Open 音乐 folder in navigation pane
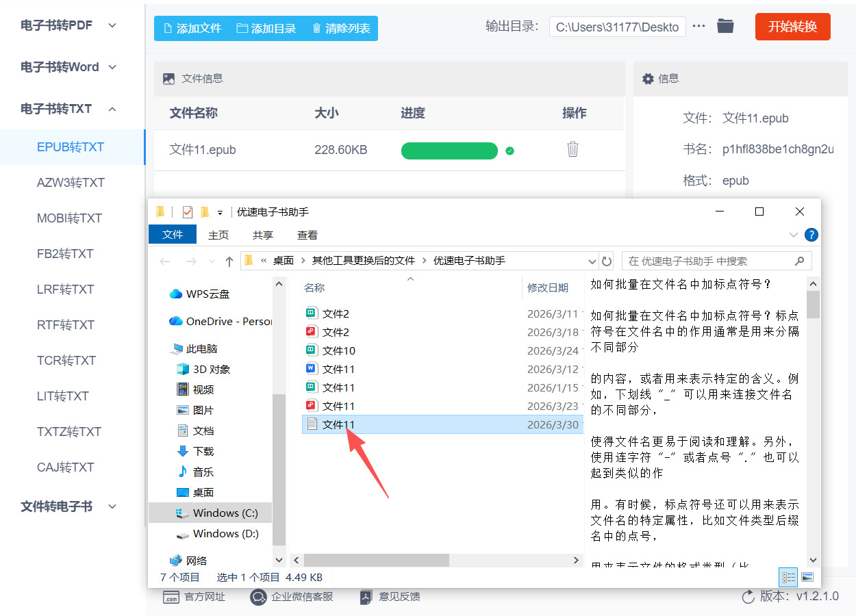This screenshot has height=616, width=856. [x=195, y=472]
